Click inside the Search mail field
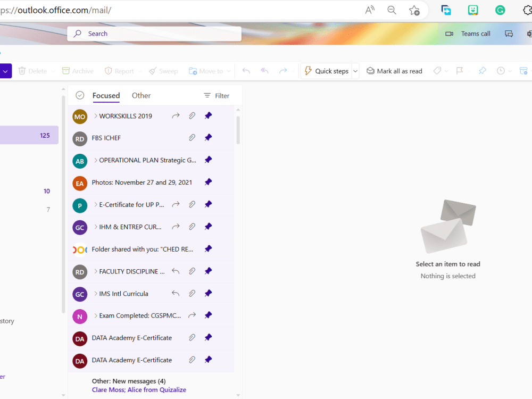Image resolution: width=532 pixels, height=399 pixels. [x=154, y=34]
